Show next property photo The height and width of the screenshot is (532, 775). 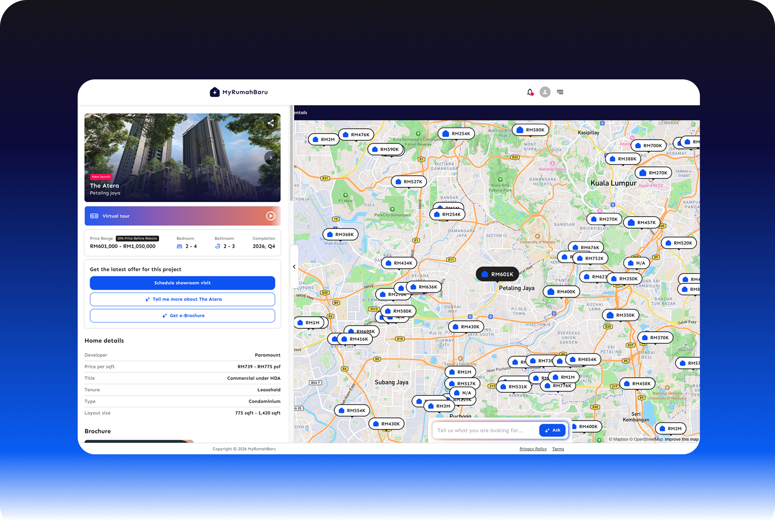(271, 157)
